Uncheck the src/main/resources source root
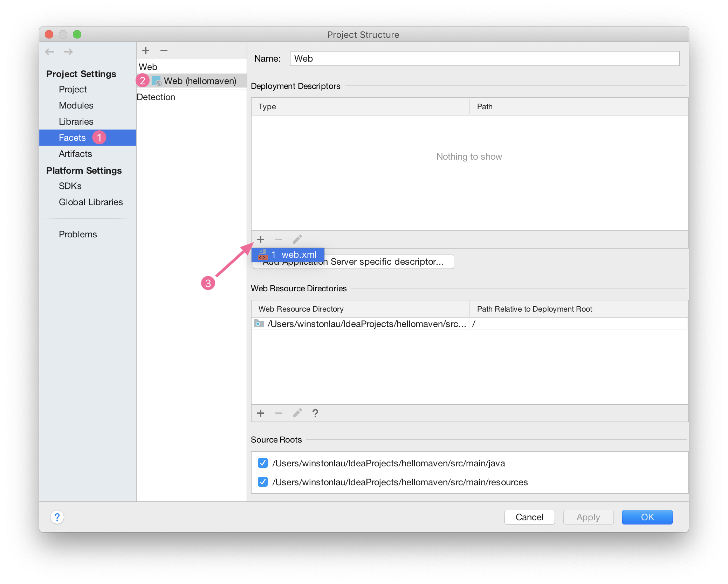Image resolution: width=728 pixels, height=584 pixels. coord(263,482)
